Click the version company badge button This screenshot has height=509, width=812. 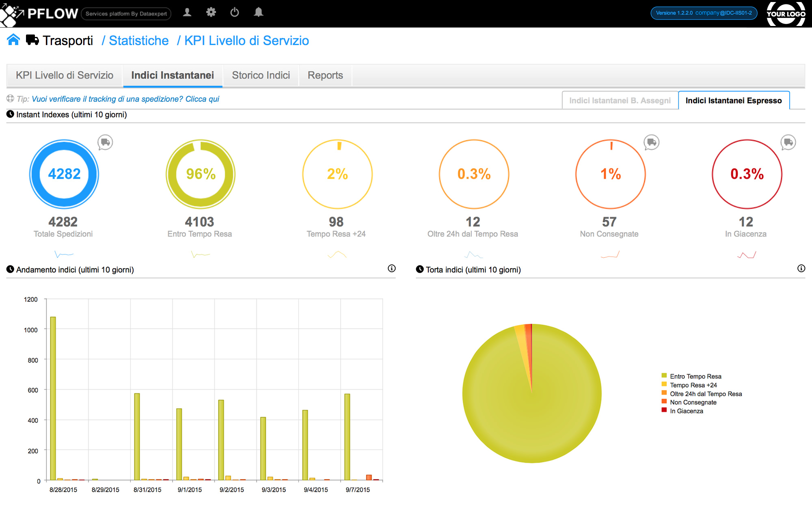704,13
